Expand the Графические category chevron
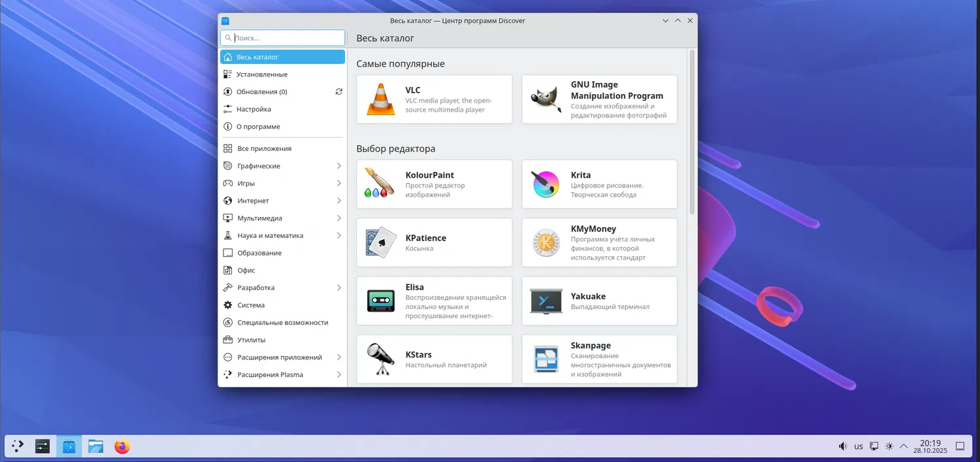Screen dimensions: 980x462 339,166
